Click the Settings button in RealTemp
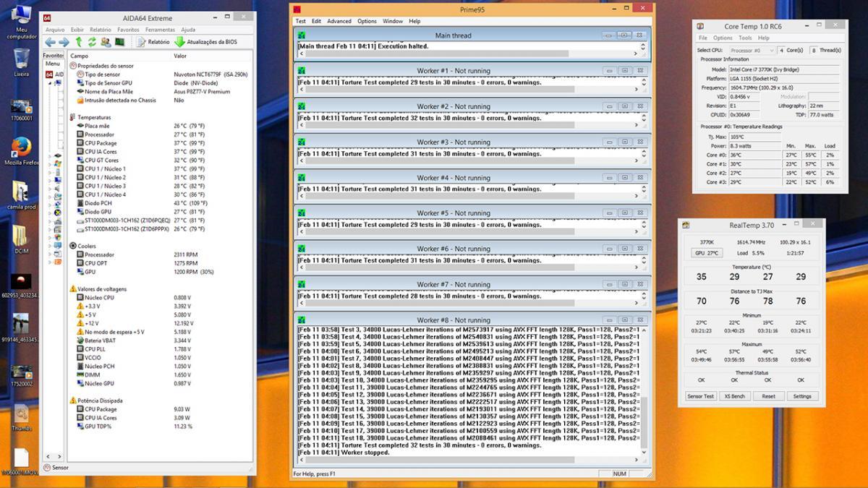Image resolution: width=868 pixels, height=488 pixels. (802, 396)
